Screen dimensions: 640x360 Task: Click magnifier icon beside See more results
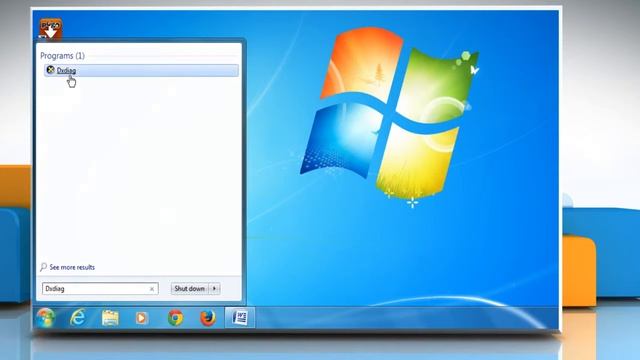click(x=43, y=267)
